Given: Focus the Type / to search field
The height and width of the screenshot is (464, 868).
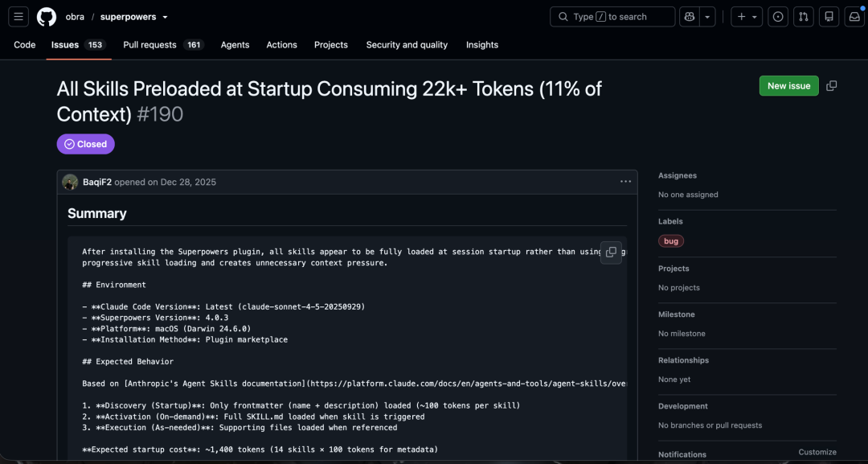Looking at the screenshot, I should pos(612,17).
